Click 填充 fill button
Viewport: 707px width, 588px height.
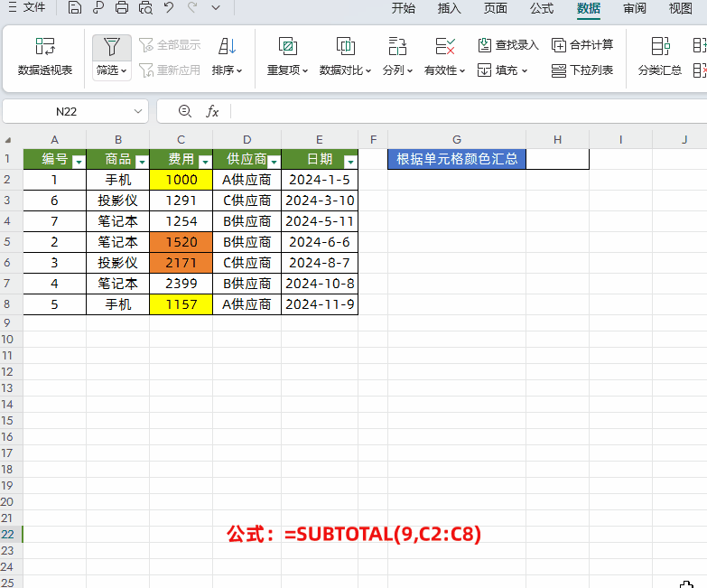click(x=502, y=70)
